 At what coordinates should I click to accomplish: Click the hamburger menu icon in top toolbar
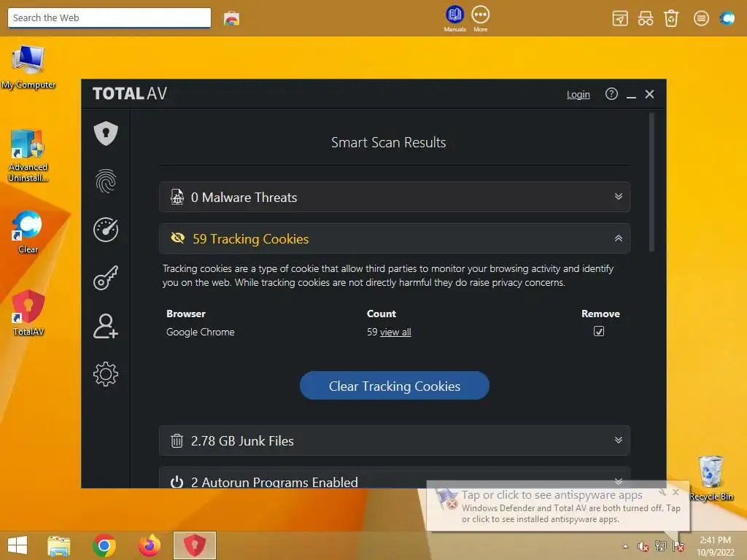tap(701, 18)
